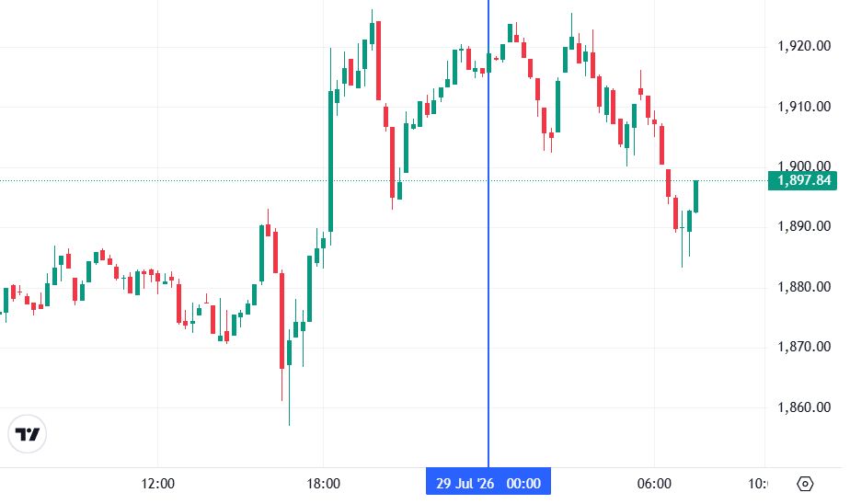This screenshot has width=850, height=504.
Task: Open chart settings hexagon icon
Action: point(805,484)
